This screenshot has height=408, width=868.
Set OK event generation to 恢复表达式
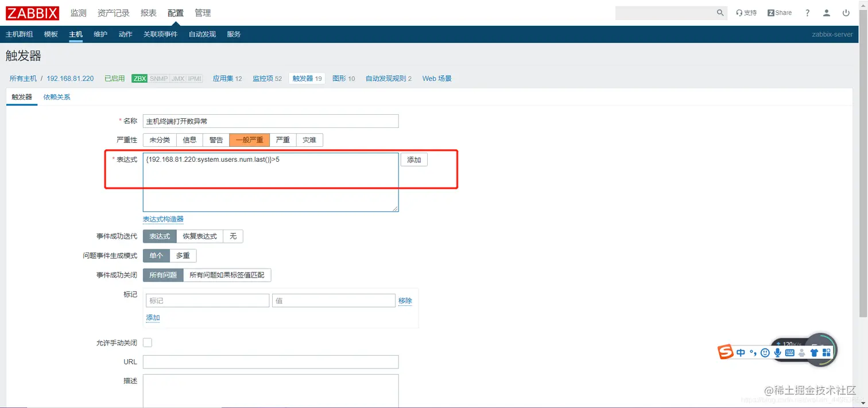tap(200, 236)
